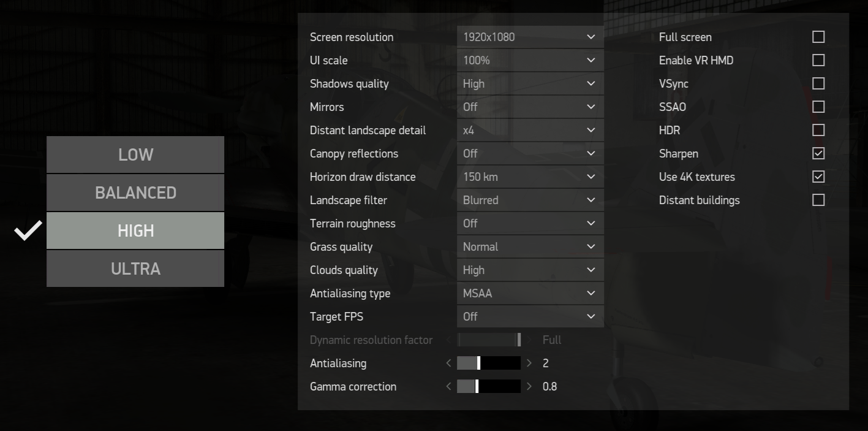Open the Clouds quality dropdown
Viewport: 868px width, 431px height.
point(530,270)
